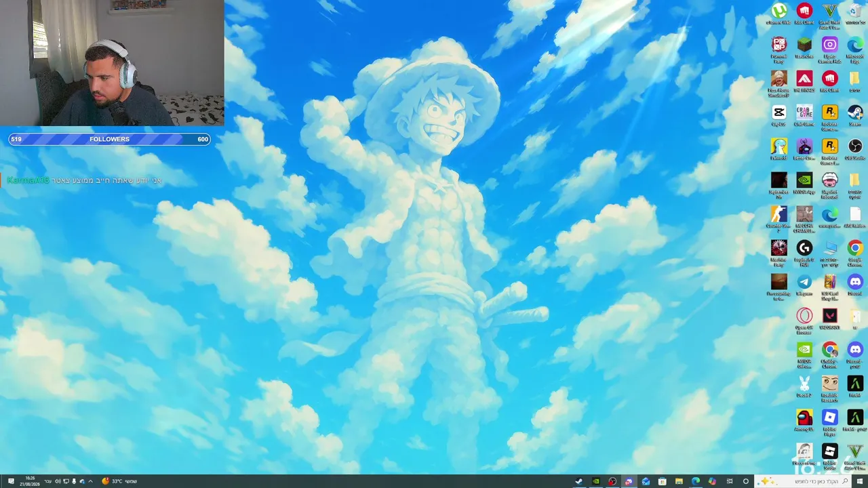Click the followers goal progress bar
The width and height of the screenshot is (868, 488).
coord(109,139)
